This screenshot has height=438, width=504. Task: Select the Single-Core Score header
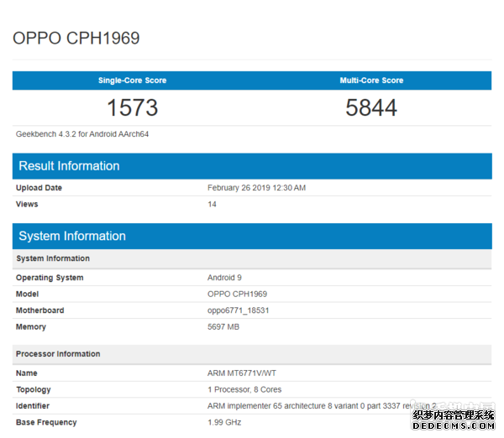click(x=132, y=81)
